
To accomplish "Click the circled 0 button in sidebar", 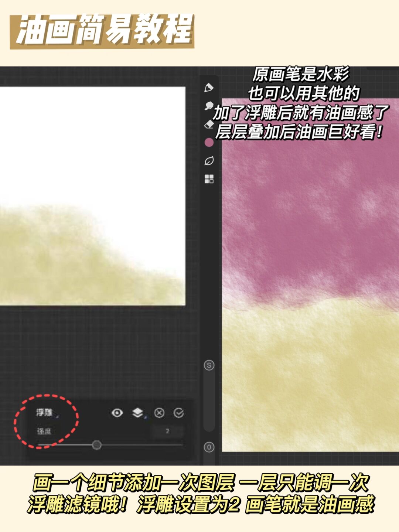I will (209, 447).
